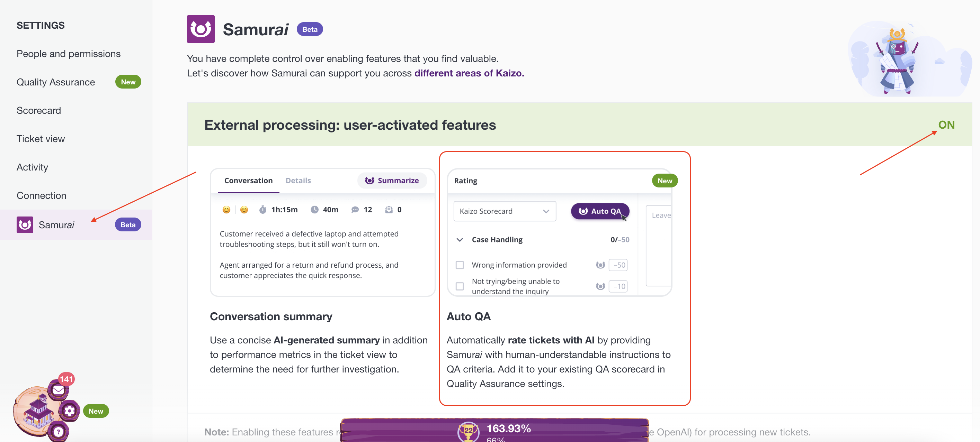This screenshot has height=442, width=980.
Task: Click the Samurai icon next to the -10 score
Action: pyautogui.click(x=600, y=286)
